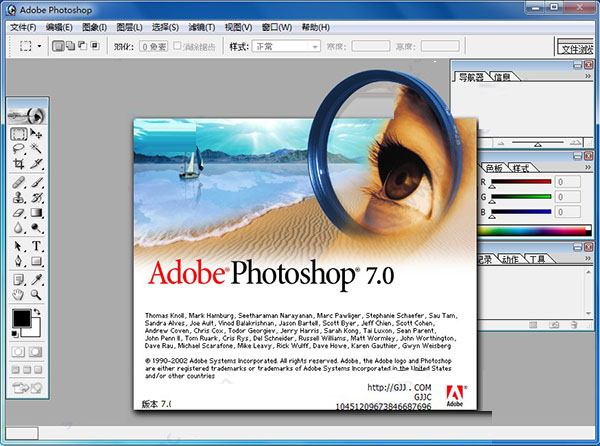Enable Subtract from selection mode

pyautogui.click(x=82, y=46)
